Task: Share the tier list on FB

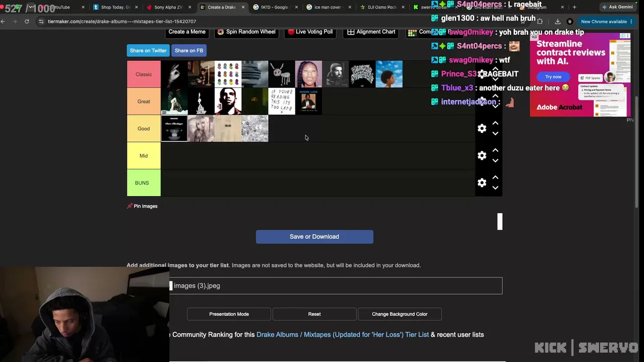Action: click(189, 50)
